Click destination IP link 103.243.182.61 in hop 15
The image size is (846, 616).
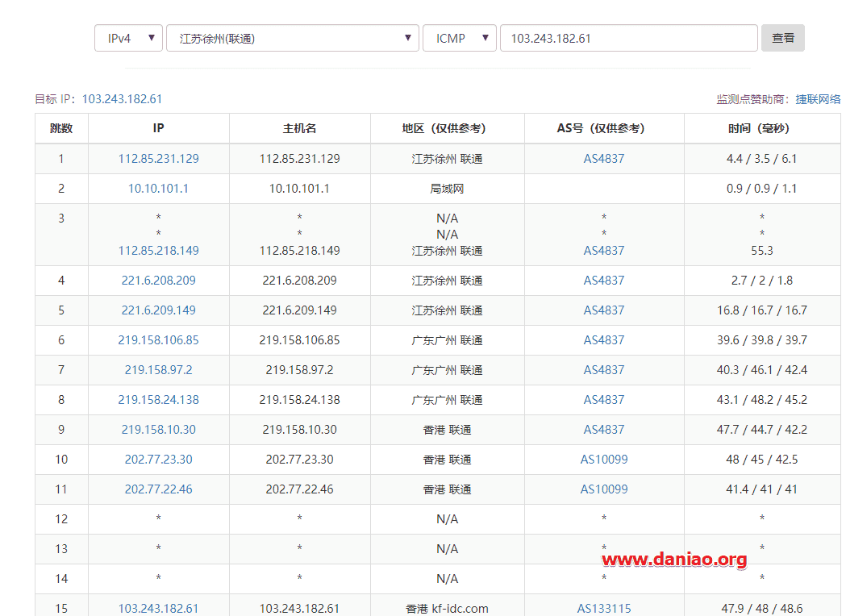pos(158,609)
